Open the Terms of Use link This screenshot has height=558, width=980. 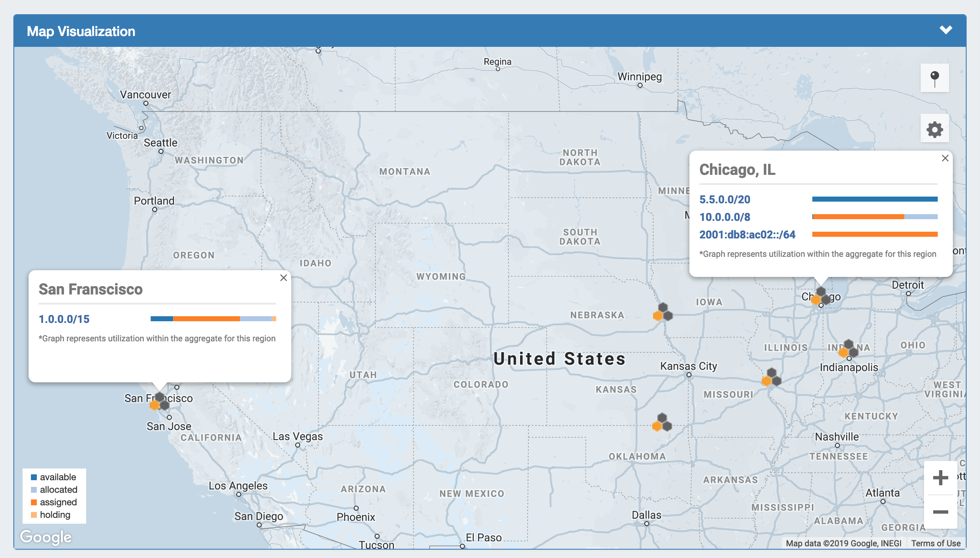pyautogui.click(x=936, y=543)
